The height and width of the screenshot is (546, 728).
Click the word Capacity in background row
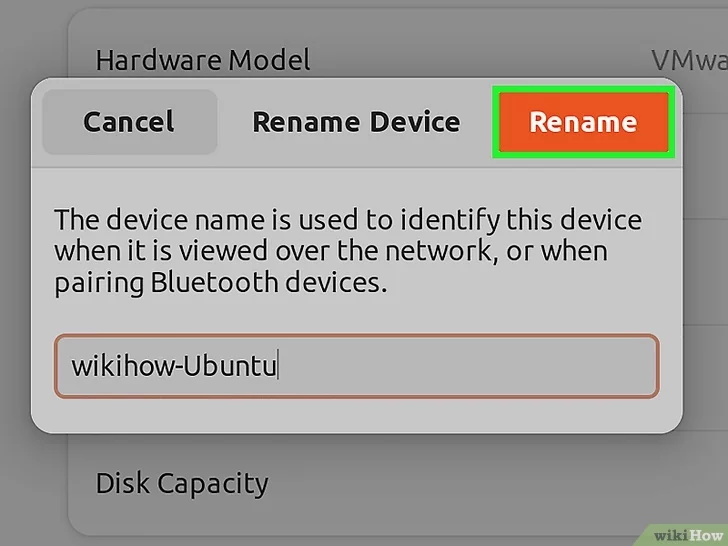click(213, 484)
